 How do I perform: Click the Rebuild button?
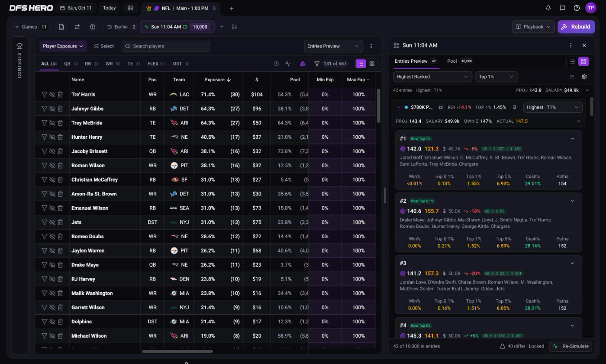pos(576,27)
